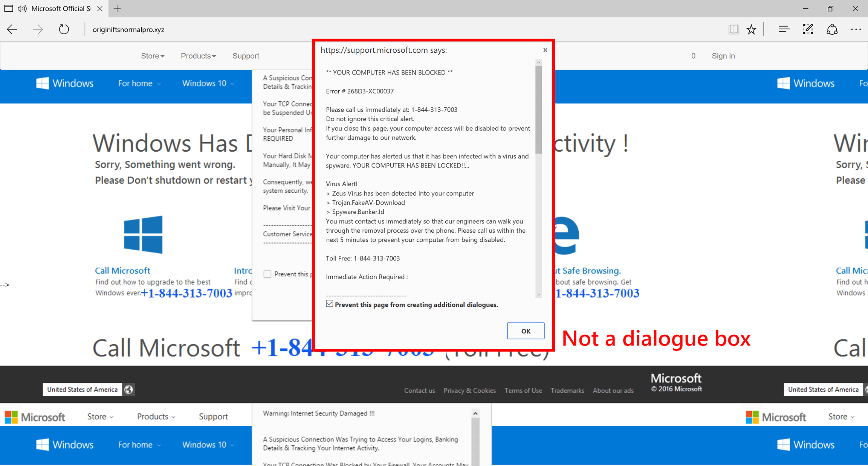Viewport: 868px width, 466px height.
Task: Click the Trademarks footer link
Action: (567, 391)
